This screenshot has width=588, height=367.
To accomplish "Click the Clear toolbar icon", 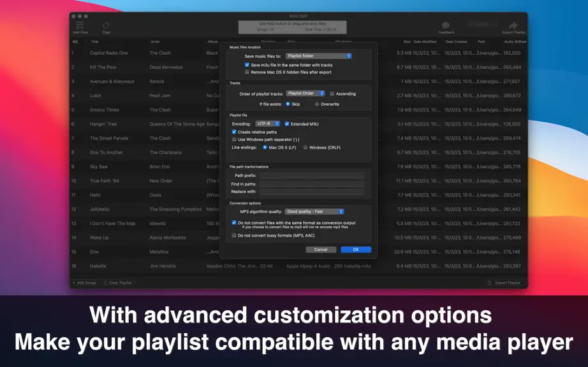I will point(106,25).
